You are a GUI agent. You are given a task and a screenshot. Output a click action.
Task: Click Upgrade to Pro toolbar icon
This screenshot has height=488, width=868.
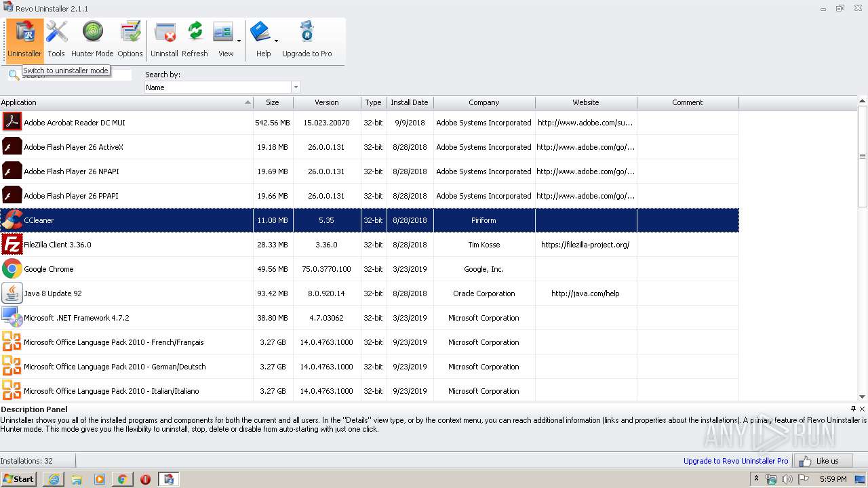coord(307,40)
